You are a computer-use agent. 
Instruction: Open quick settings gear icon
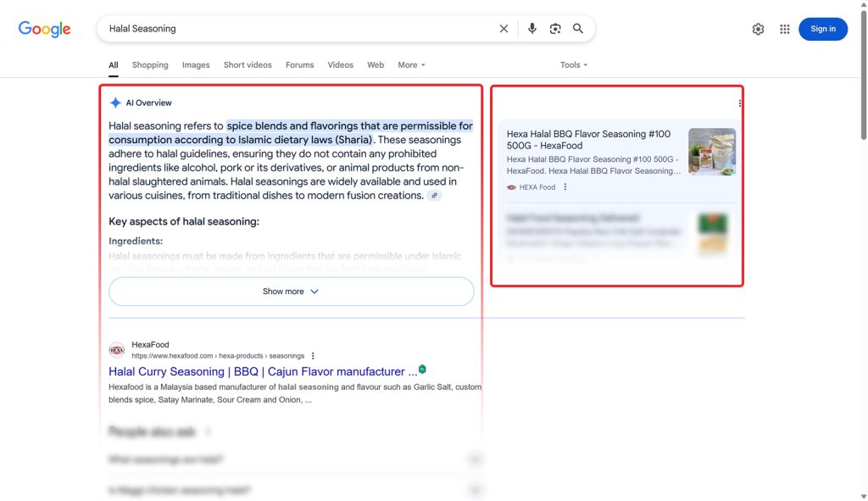coord(758,30)
